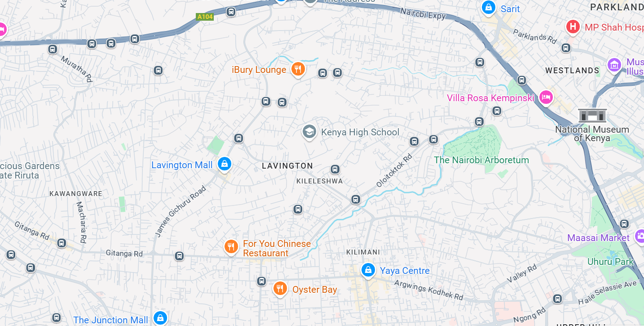Click the A104 highway shield
Screen dimensions: 644x326
tap(205, 17)
